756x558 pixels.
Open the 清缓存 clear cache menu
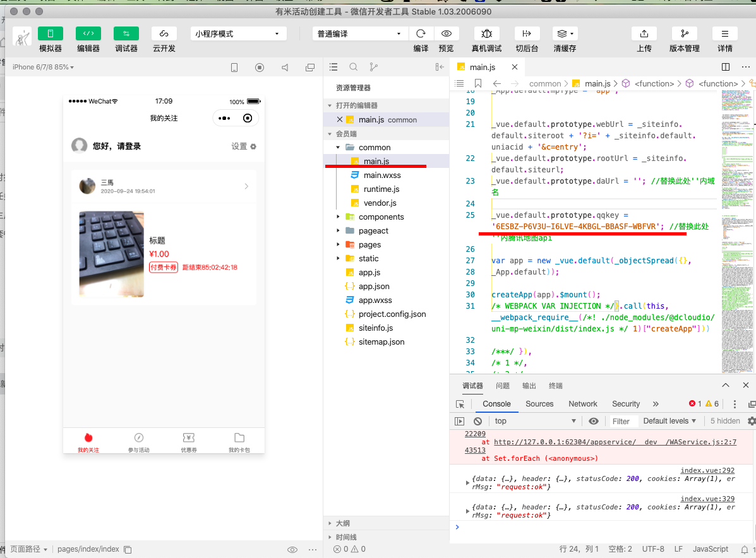click(x=565, y=33)
